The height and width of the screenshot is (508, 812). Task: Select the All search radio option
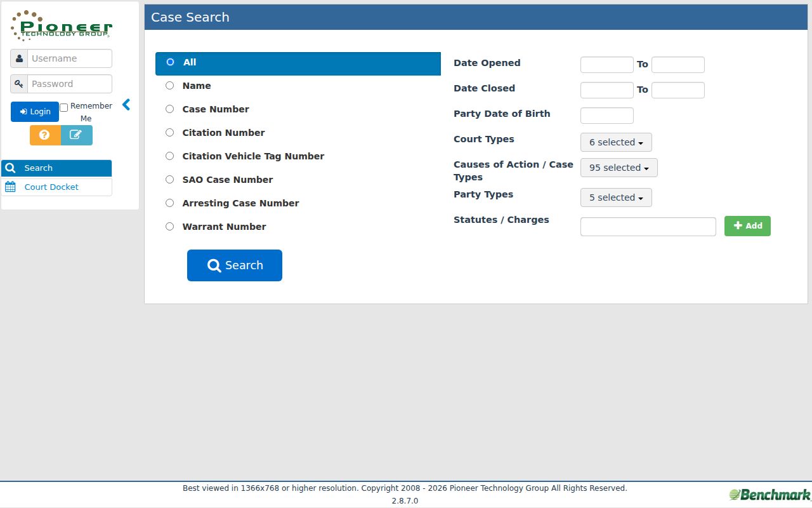[170, 62]
